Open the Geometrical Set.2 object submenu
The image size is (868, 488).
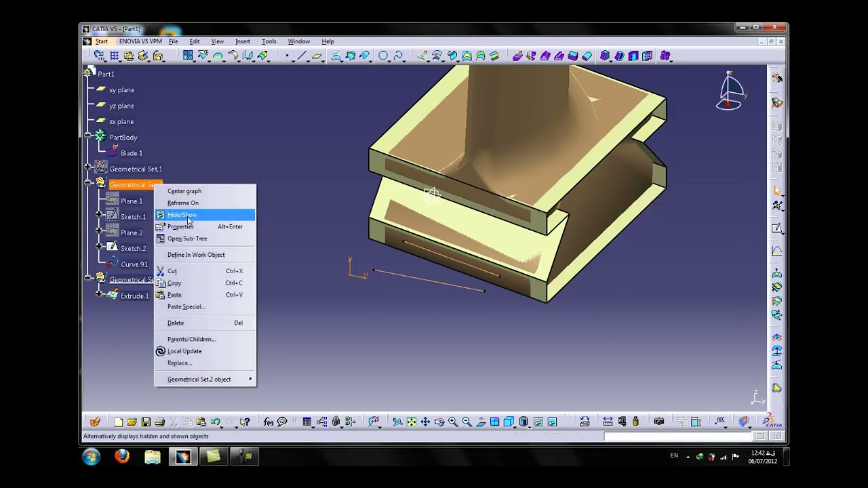pyautogui.click(x=205, y=380)
